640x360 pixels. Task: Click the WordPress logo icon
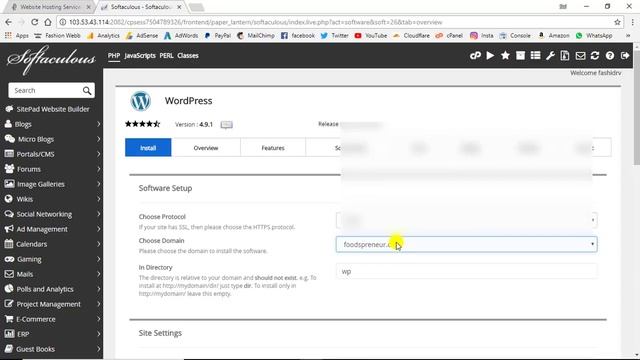pyautogui.click(x=140, y=101)
